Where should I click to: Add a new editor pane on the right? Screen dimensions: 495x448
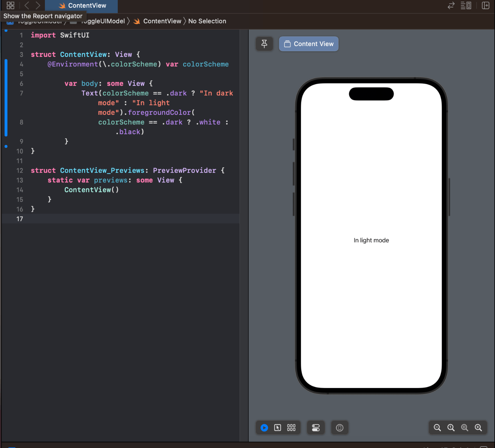point(485,5)
